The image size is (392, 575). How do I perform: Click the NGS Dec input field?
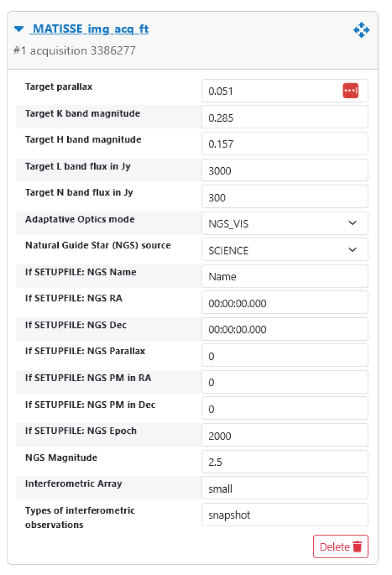coord(284,330)
